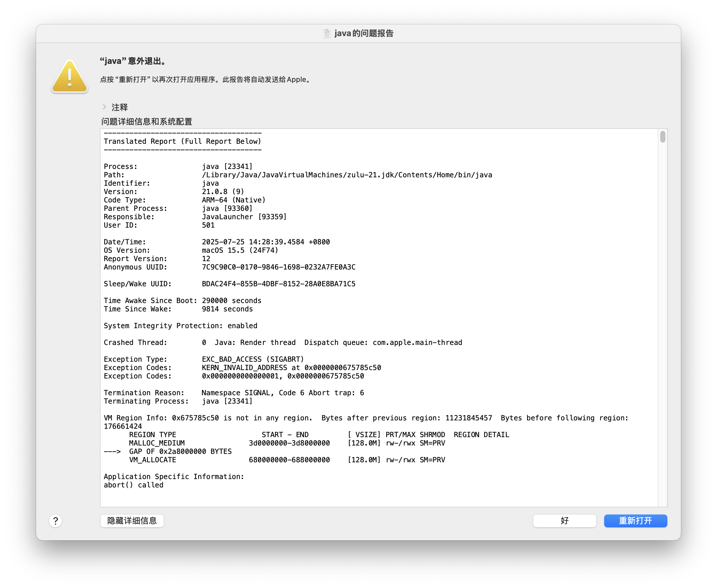Click the 好 button to dismiss

(x=565, y=521)
